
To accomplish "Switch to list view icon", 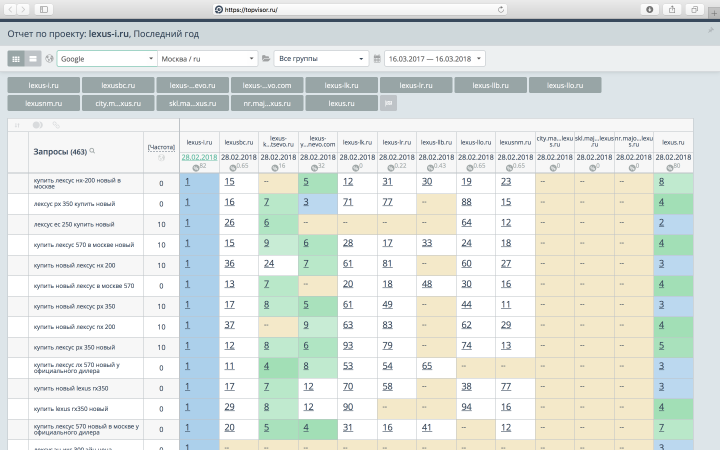I will click(33, 59).
